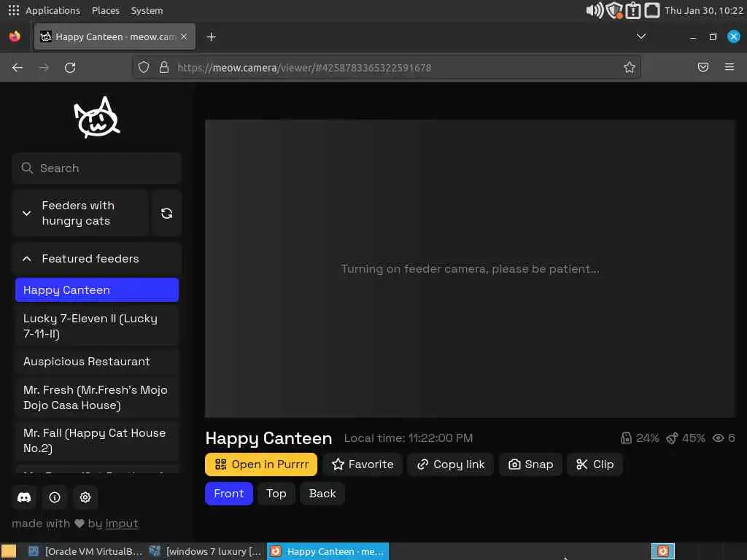The image size is (747, 560).
Task: Click the security shield tray icon
Action: click(x=614, y=10)
